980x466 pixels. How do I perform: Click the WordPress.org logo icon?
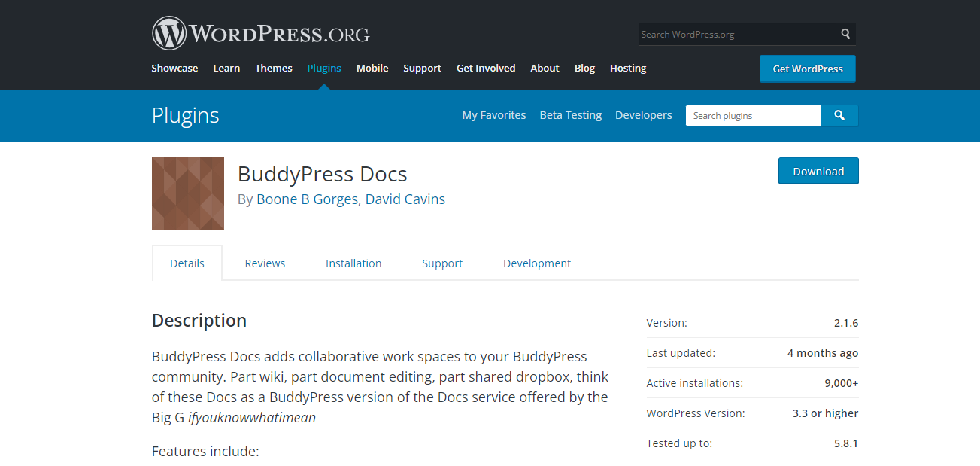point(167,32)
